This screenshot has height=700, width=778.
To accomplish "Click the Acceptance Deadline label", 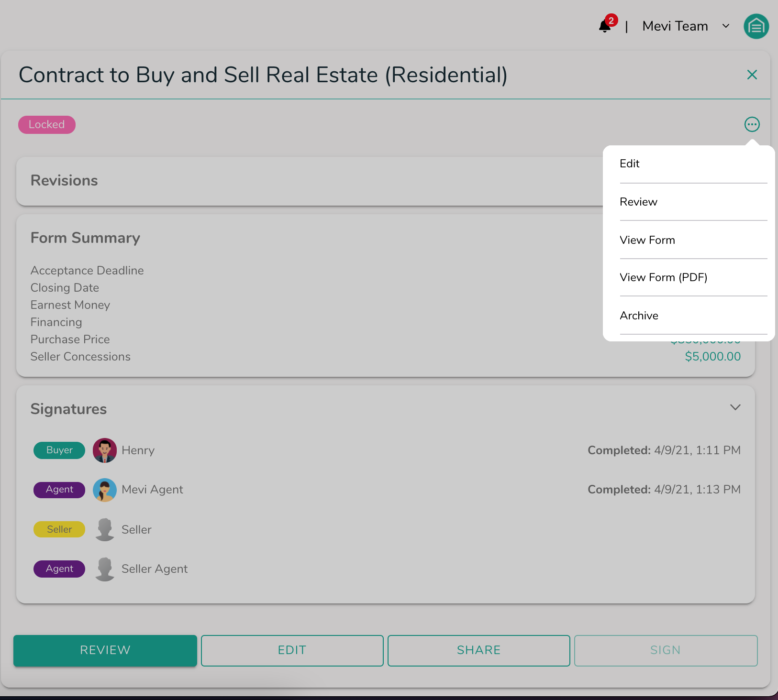I will 87,271.
